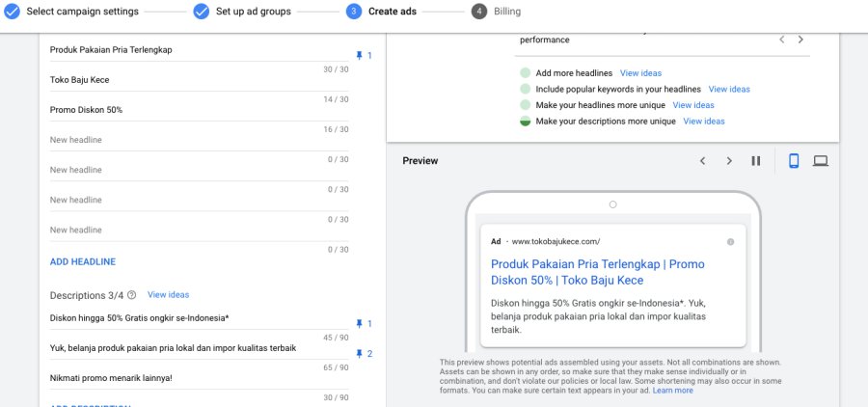Edit the Yuk, belanja produk pakaian description

pos(200,348)
